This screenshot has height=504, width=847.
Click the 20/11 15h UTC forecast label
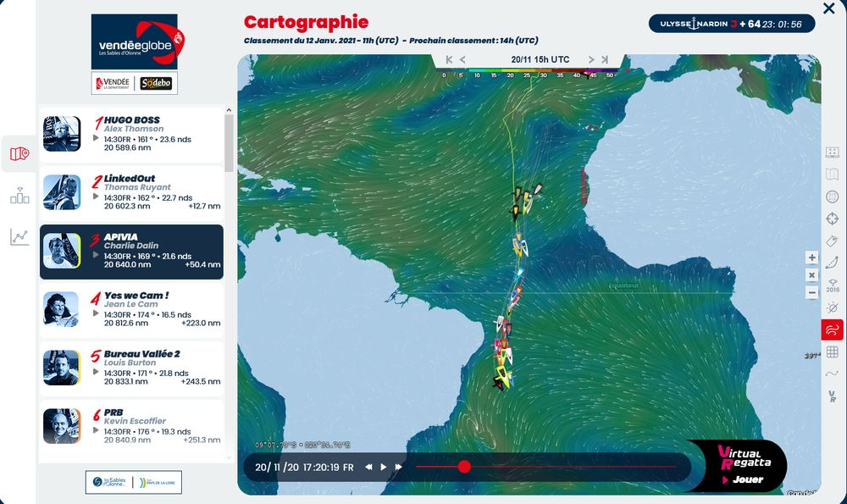[540, 59]
